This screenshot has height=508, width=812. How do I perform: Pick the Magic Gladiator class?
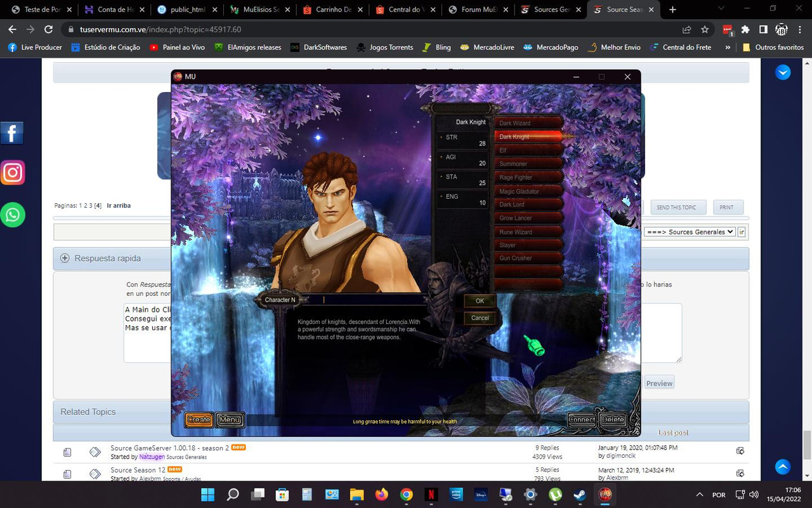[x=528, y=191]
